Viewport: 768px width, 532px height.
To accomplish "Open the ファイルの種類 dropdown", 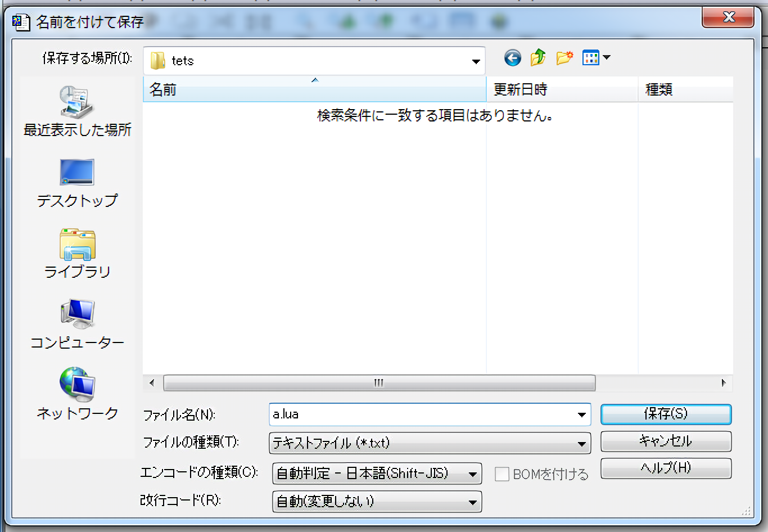I will 581,444.
